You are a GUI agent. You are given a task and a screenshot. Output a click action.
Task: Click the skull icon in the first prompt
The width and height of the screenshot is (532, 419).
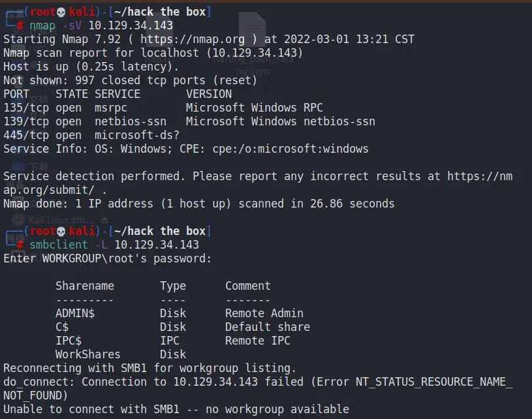tap(61, 12)
